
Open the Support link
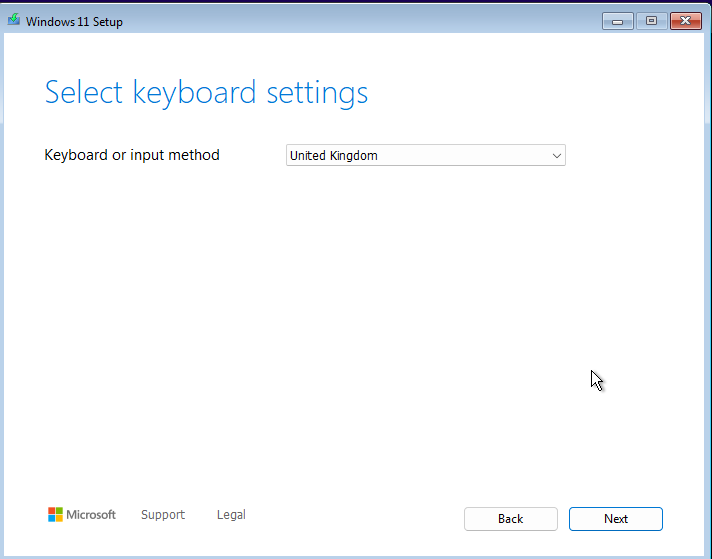click(163, 515)
